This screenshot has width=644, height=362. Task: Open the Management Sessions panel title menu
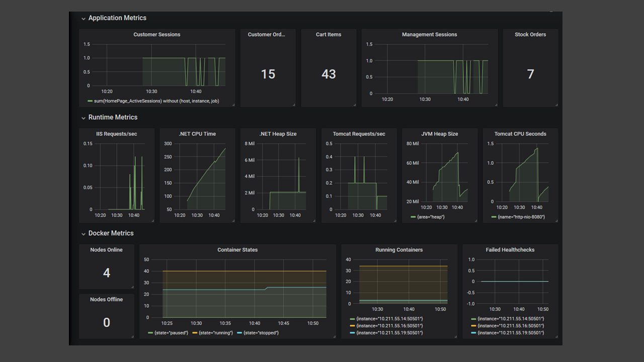coord(430,35)
